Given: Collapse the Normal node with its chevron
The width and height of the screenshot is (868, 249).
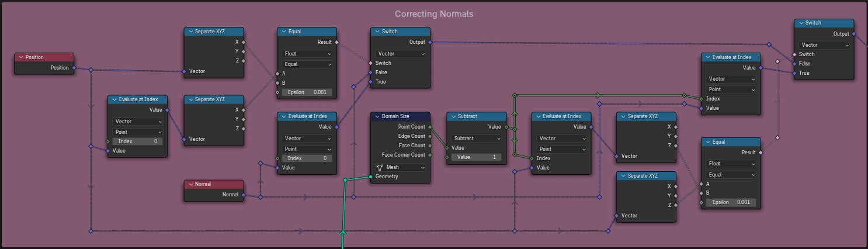Looking at the screenshot, I should [190, 184].
